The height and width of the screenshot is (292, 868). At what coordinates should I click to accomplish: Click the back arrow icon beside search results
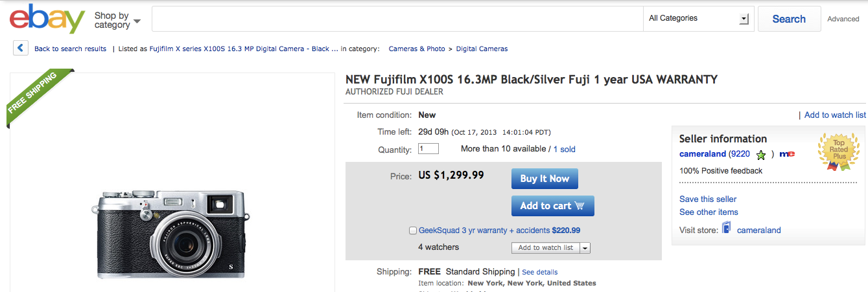21,48
